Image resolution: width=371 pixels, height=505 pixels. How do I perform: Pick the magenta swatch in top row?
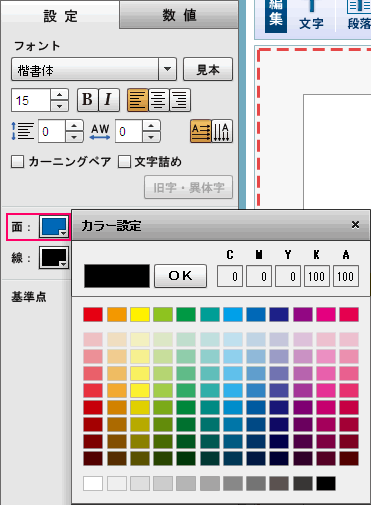(x=326, y=315)
